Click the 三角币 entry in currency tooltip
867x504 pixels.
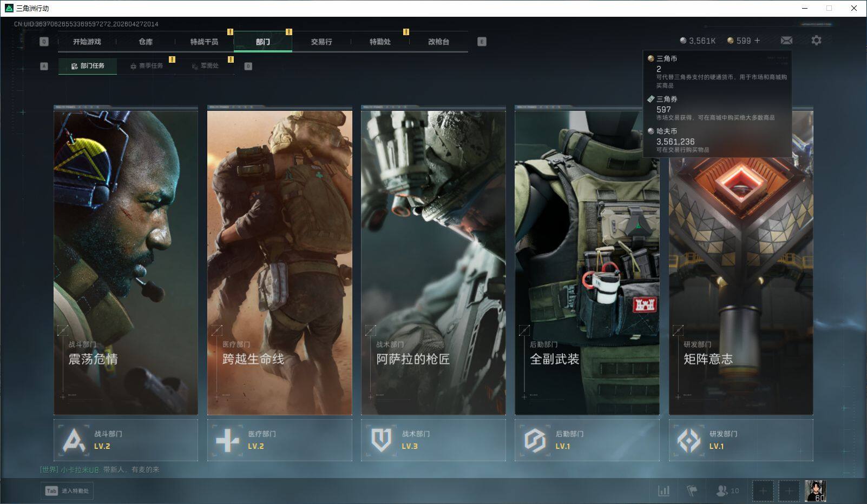pos(717,71)
